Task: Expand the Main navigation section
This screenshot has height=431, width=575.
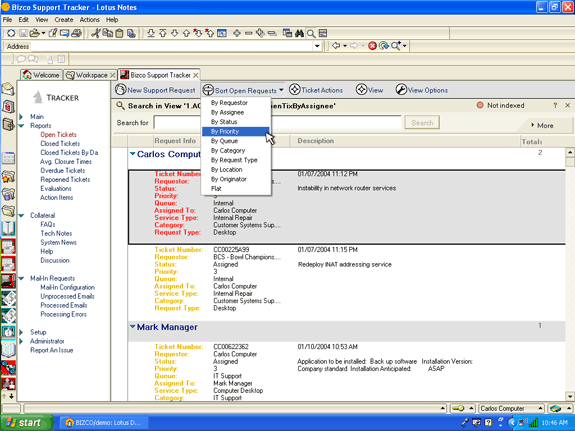Action: click(x=21, y=117)
